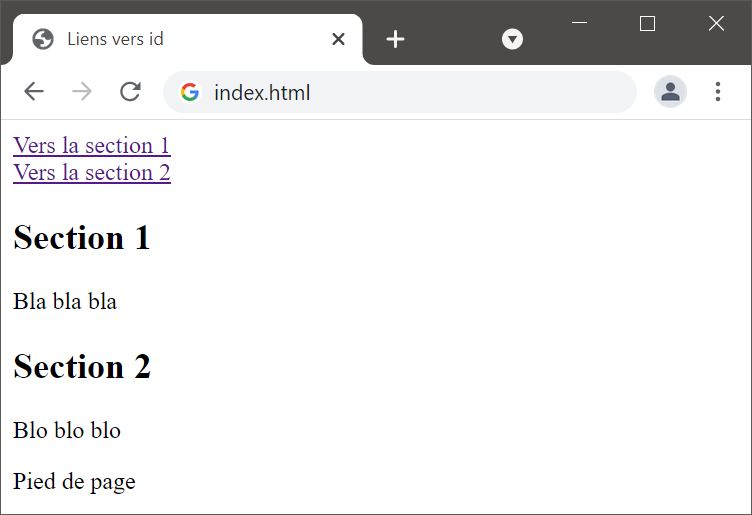This screenshot has width=752, height=515.
Task: Minimize the browser window
Action: [x=579, y=23]
